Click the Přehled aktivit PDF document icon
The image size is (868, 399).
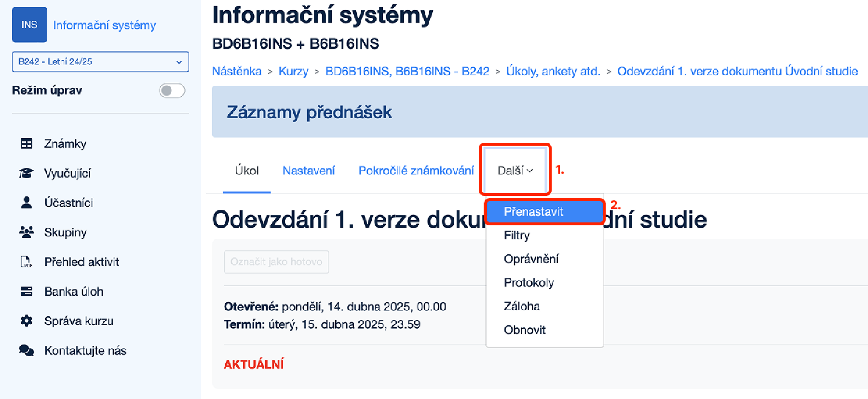click(27, 261)
